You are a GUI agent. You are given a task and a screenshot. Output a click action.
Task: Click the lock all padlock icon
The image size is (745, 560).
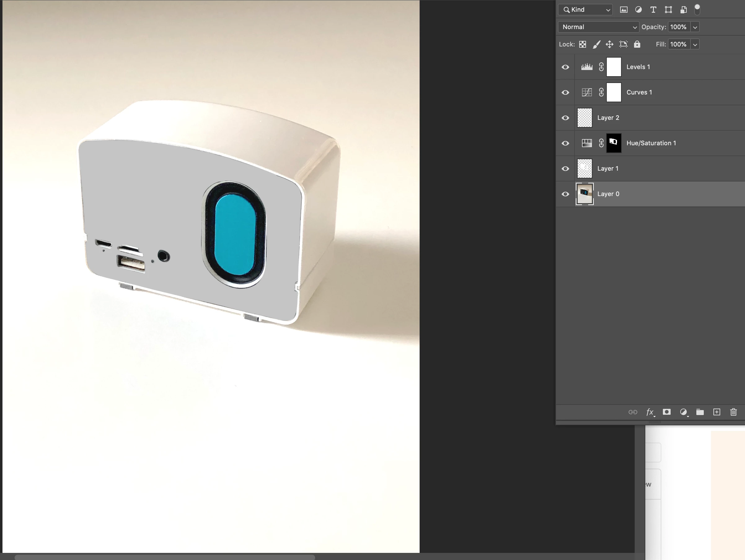coord(637,44)
